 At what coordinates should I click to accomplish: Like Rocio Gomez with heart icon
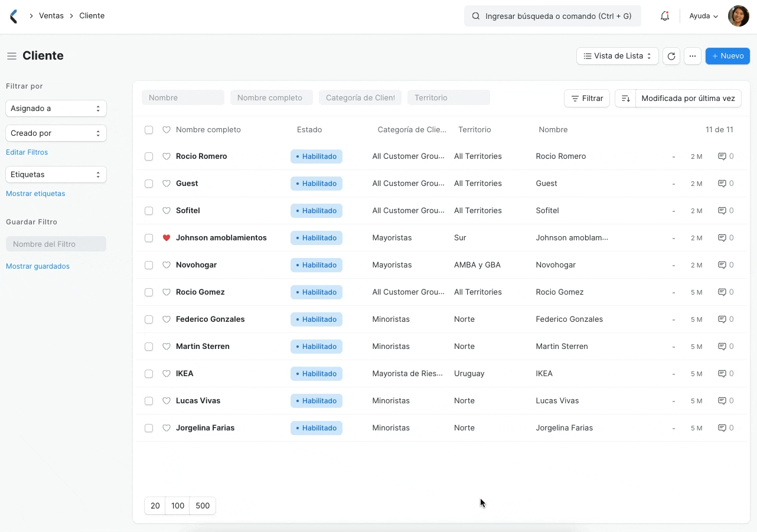[167, 292]
